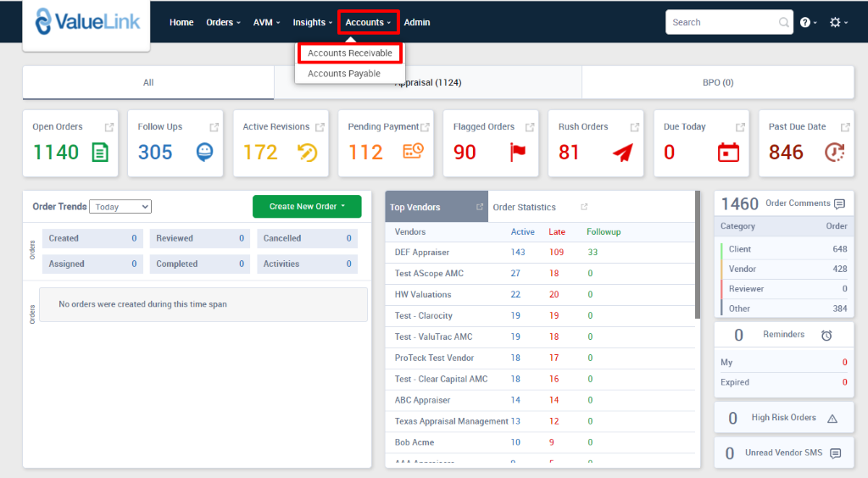This screenshot has height=478, width=868.
Task: Click the Top Vendors list scrollbar
Action: [x=698, y=254]
